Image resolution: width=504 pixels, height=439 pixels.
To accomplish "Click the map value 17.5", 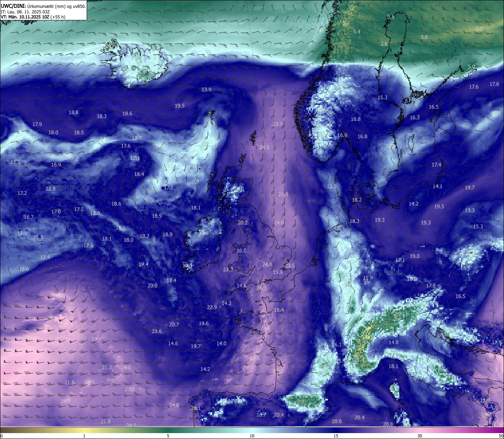I will pyautogui.click(x=79, y=209).
